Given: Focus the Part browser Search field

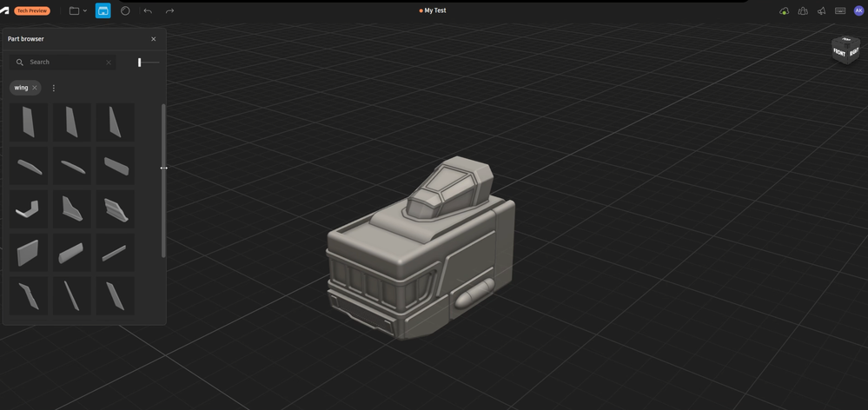Looking at the screenshot, I should tap(63, 62).
